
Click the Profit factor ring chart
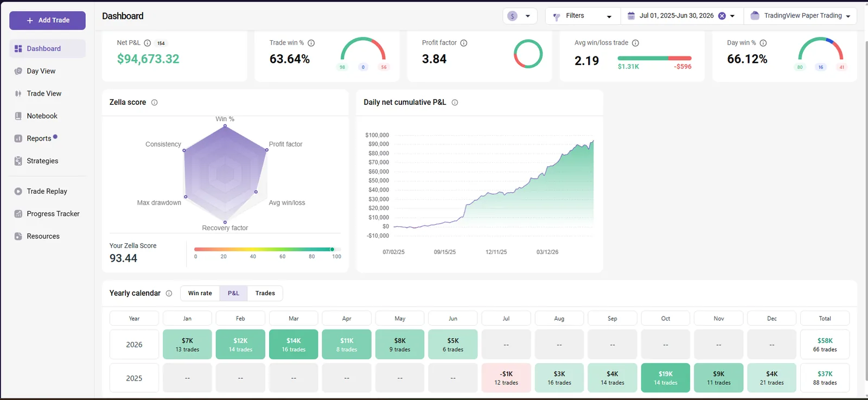[528, 54]
